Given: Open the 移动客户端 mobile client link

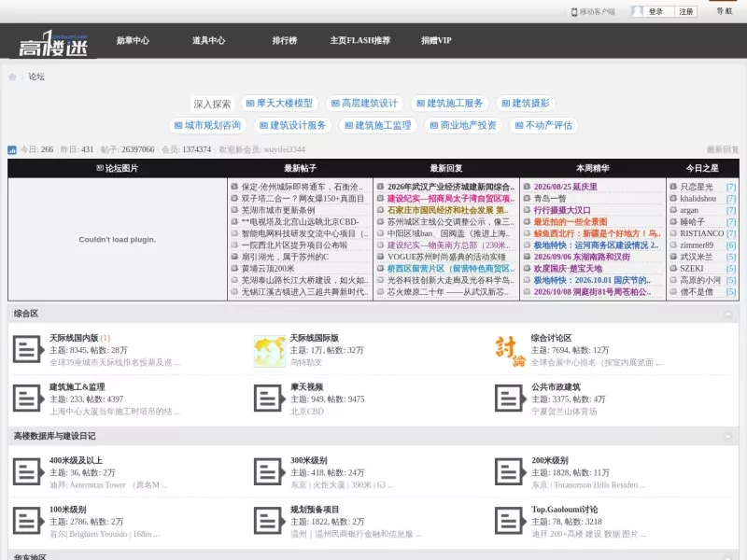Looking at the screenshot, I should tap(593, 12).
